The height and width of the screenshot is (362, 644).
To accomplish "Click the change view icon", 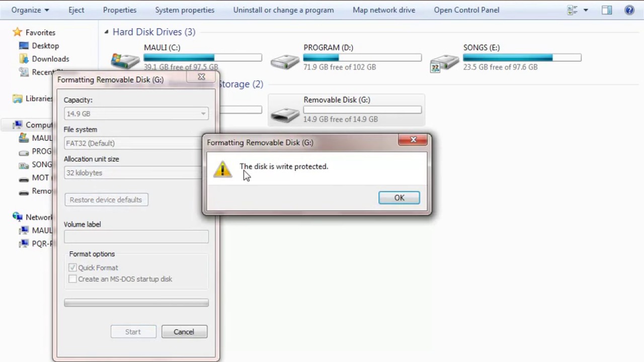I will [572, 10].
